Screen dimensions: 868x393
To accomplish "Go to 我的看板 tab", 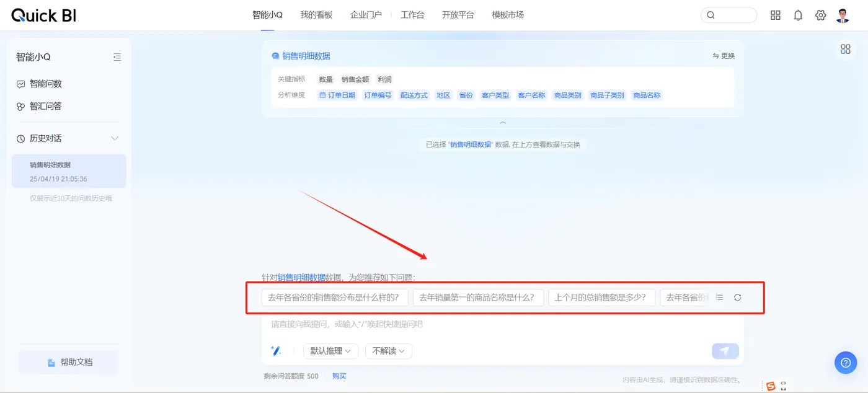I will coord(316,15).
